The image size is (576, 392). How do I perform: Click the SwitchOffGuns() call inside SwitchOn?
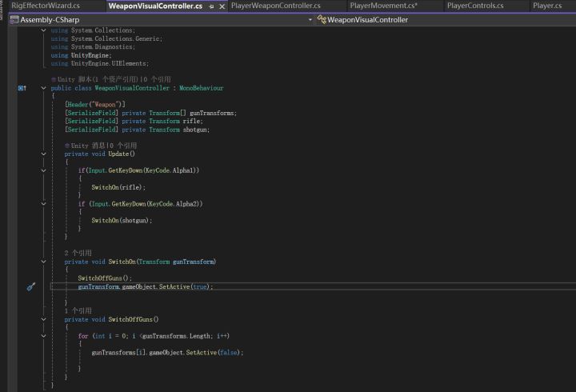tap(105, 278)
